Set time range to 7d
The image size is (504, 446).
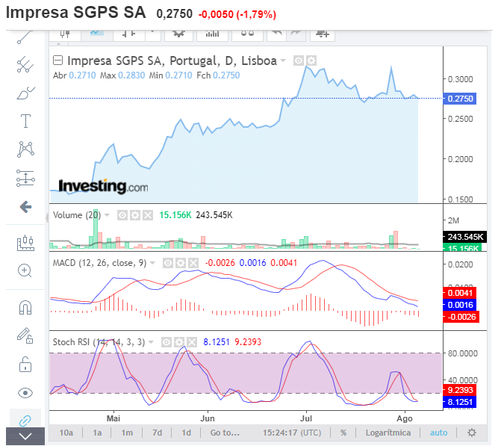158,433
